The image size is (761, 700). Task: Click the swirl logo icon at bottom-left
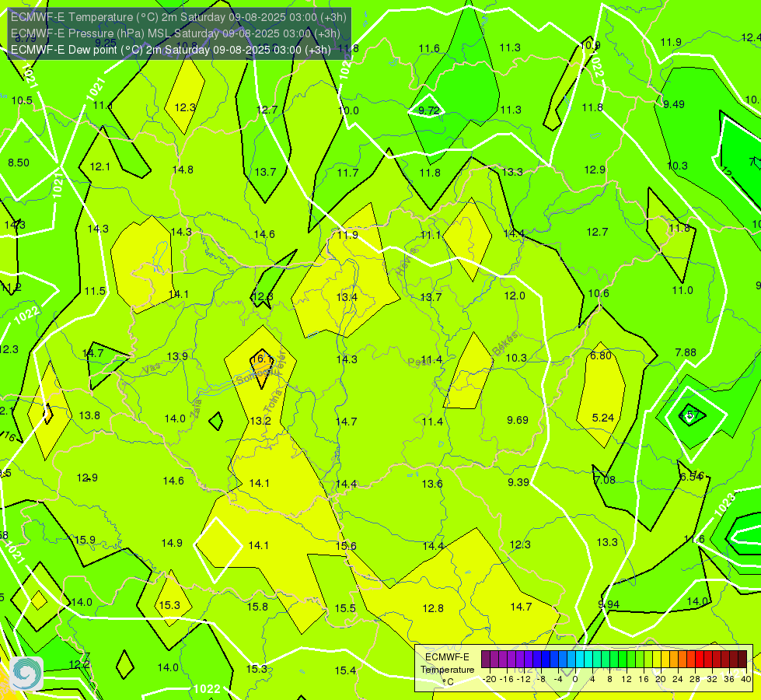(x=26, y=674)
